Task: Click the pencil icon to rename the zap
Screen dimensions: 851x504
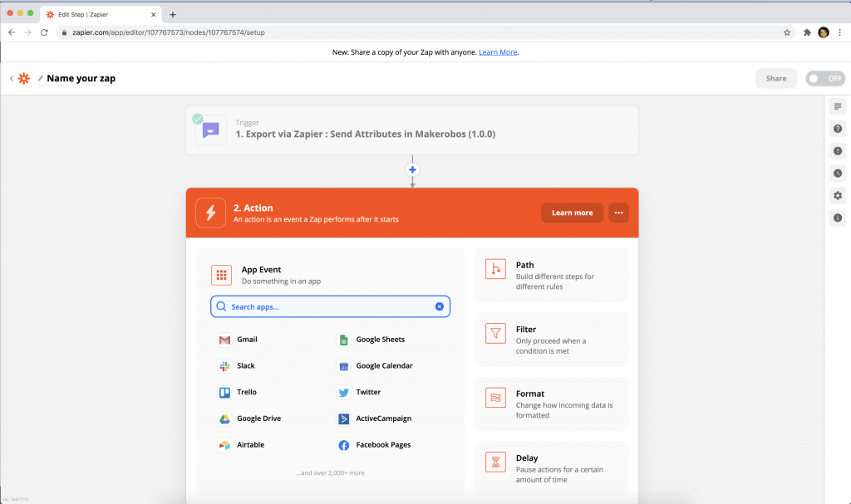Action: tap(40, 79)
